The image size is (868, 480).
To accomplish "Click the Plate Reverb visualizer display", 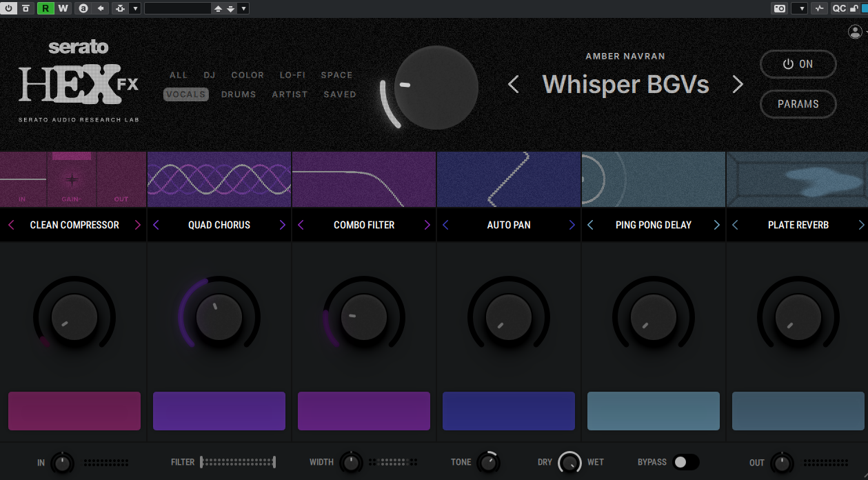I will tap(797, 179).
